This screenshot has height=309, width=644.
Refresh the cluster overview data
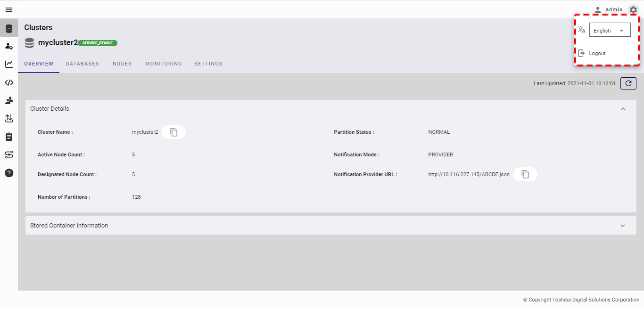(x=628, y=83)
